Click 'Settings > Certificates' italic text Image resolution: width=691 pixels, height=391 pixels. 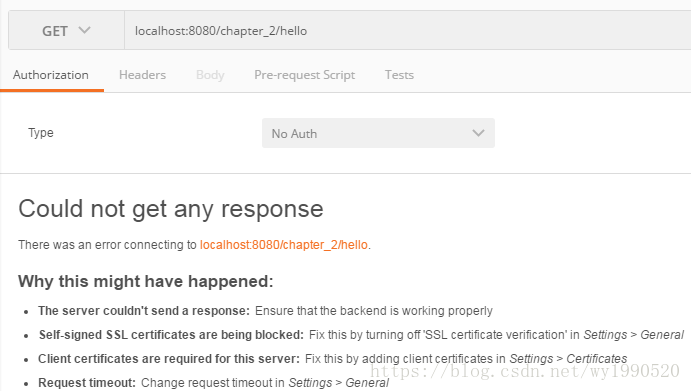[x=568, y=359]
